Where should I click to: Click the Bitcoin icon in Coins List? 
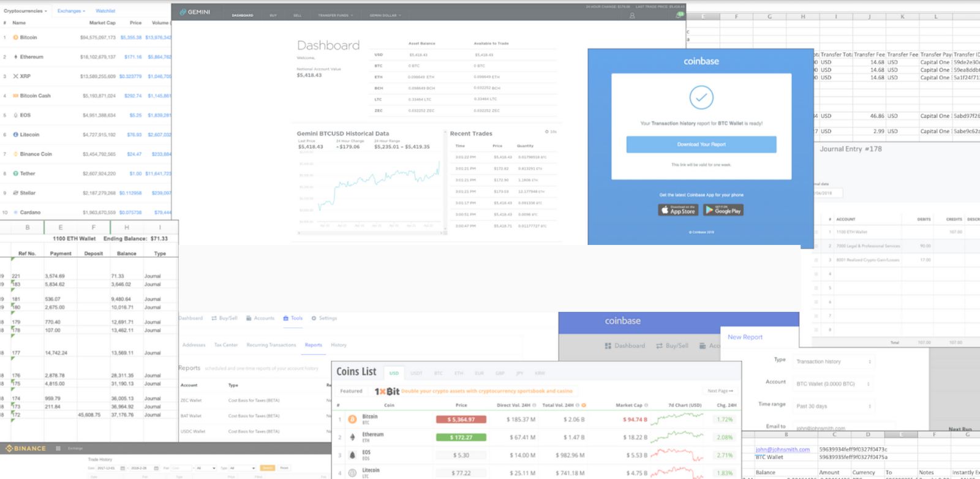[x=352, y=420]
